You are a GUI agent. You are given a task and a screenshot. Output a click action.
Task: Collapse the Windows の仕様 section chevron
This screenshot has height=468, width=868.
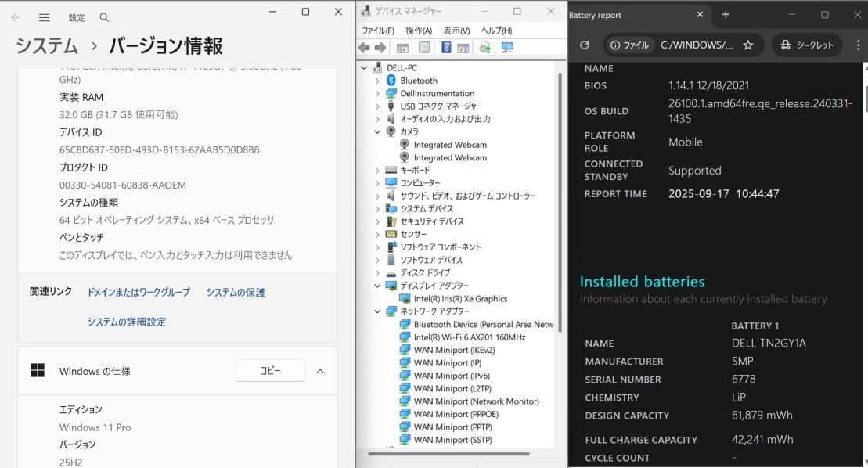click(320, 371)
